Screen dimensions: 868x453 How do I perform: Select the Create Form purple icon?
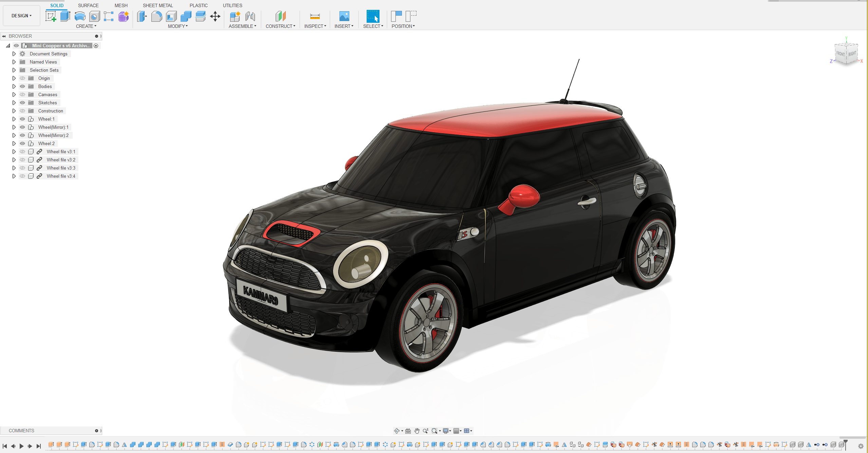[124, 16]
